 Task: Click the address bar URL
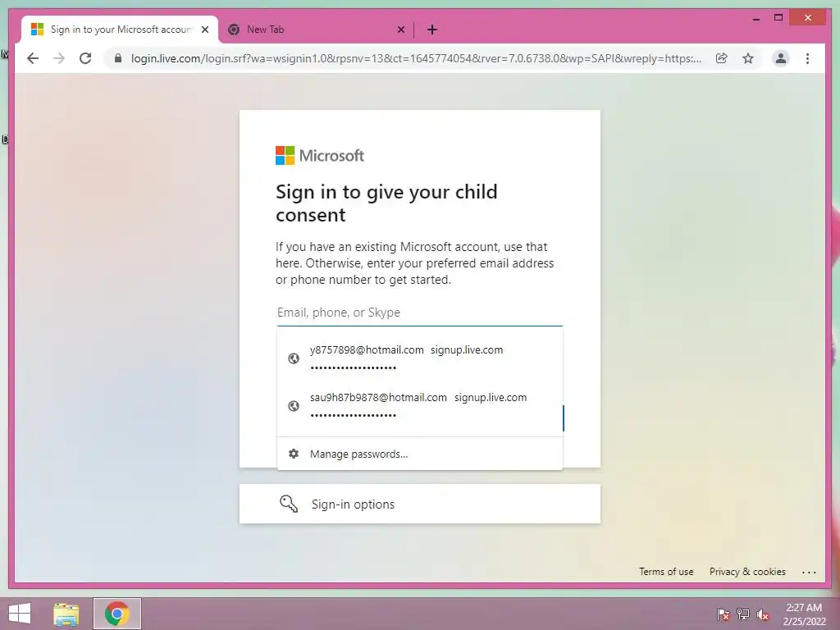(x=416, y=58)
